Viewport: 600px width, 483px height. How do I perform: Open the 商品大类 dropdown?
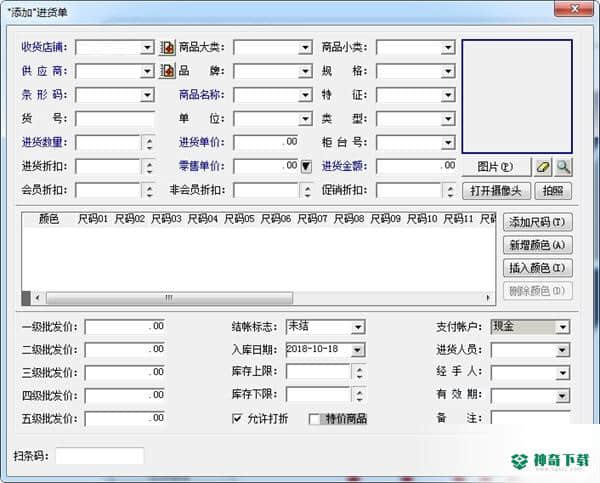point(305,48)
